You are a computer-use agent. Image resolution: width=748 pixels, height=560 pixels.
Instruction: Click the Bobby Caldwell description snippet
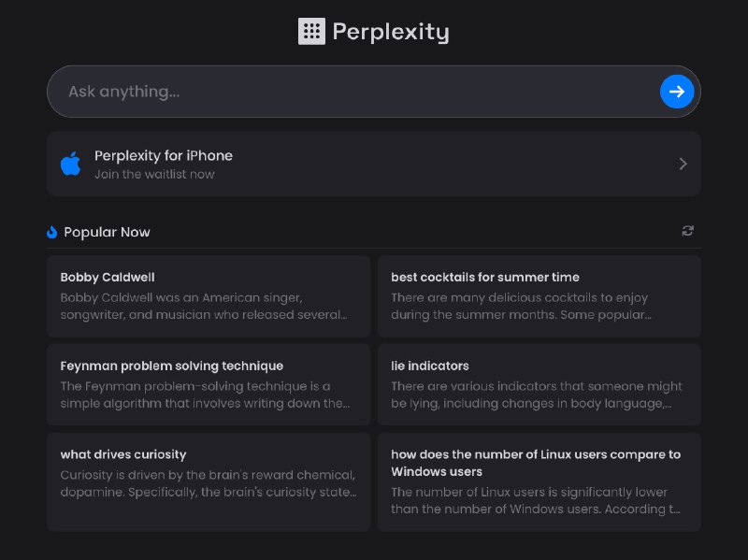click(204, 307)
